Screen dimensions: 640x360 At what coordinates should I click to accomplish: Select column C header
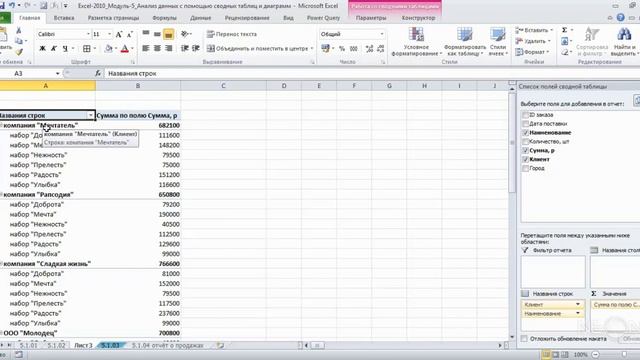pyautogui.click(x=223, y=86)
